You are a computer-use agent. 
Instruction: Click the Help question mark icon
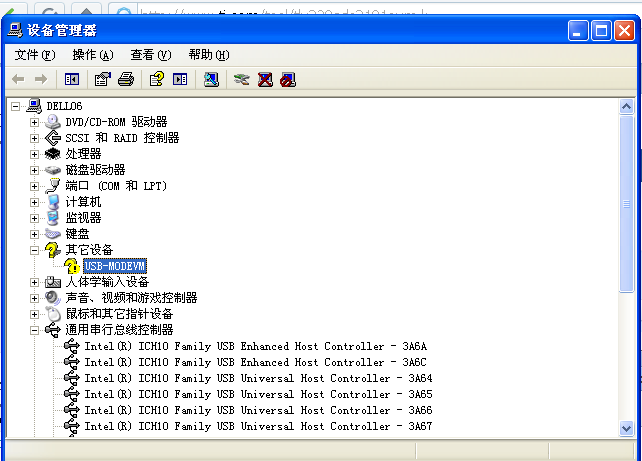pyautogui.click(x=157, y=79)
